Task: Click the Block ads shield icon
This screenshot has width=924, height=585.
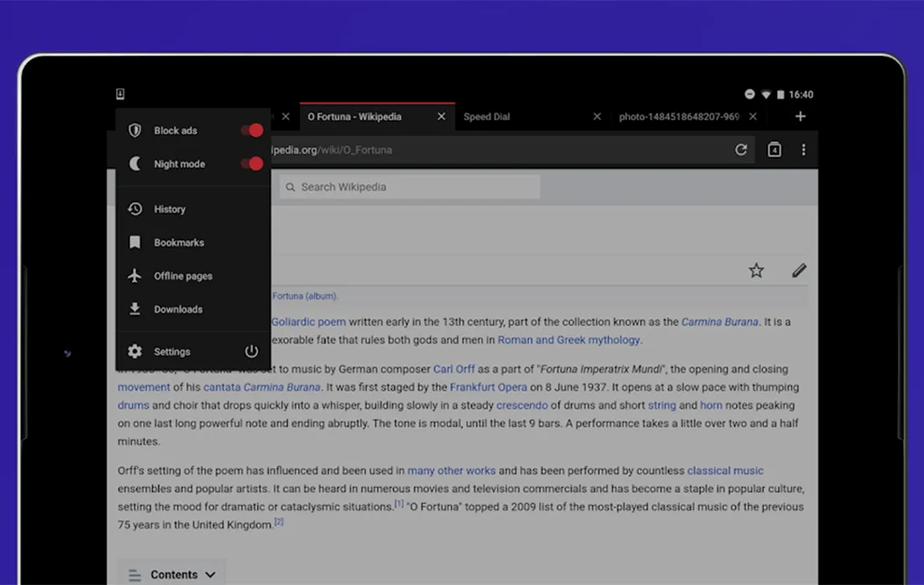Action: pos(135,130)
